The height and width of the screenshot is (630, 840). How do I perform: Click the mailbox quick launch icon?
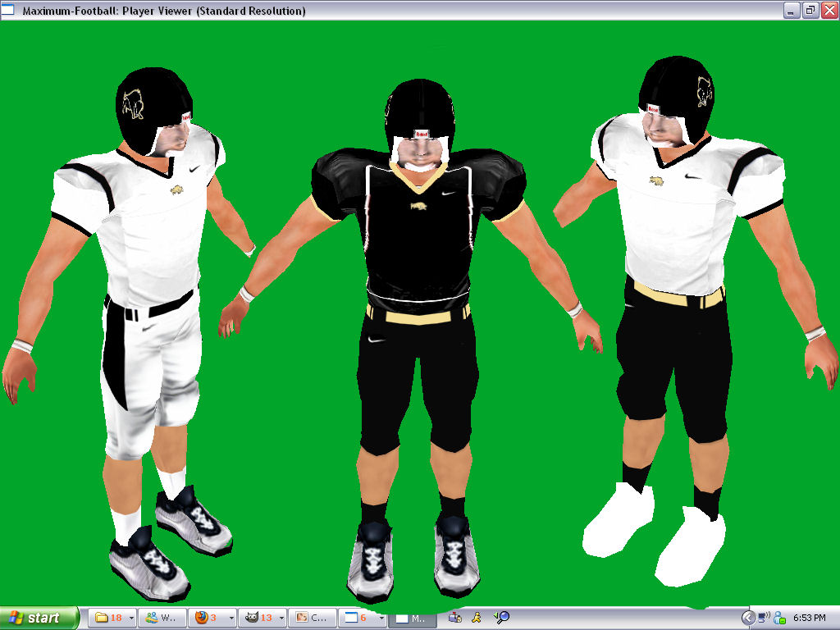click(x=454, y=618)
